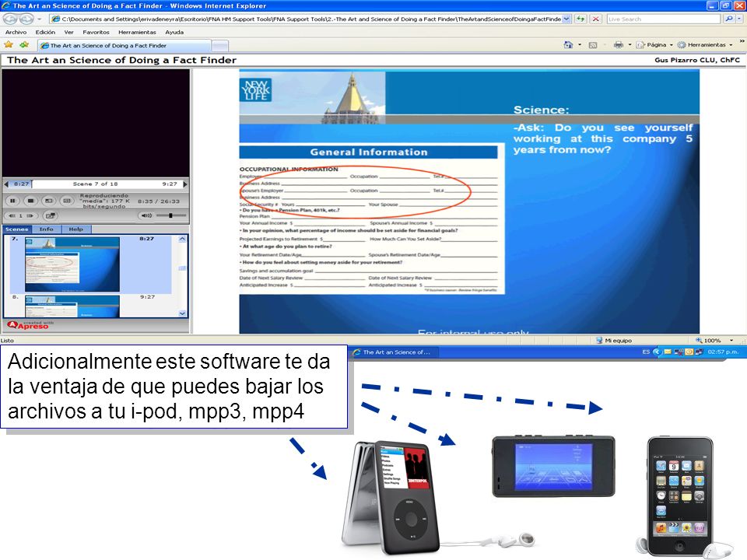Select scene 8 thumbnail
Viewport: 747px width, 560px height.
tap(72, 306)
